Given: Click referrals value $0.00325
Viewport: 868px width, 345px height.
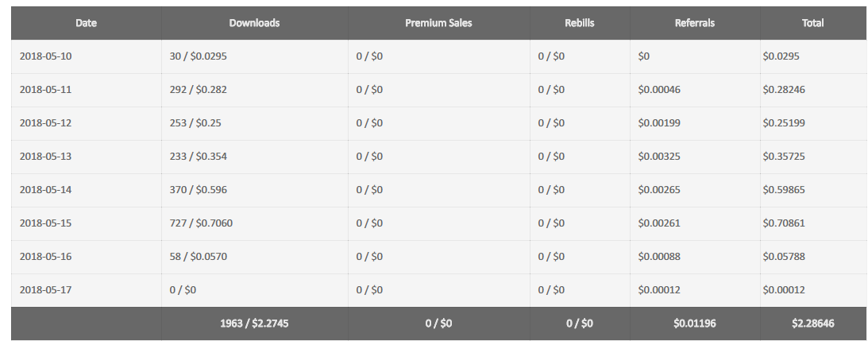Looking at the screenshot, I should click(x=659, y=157).
